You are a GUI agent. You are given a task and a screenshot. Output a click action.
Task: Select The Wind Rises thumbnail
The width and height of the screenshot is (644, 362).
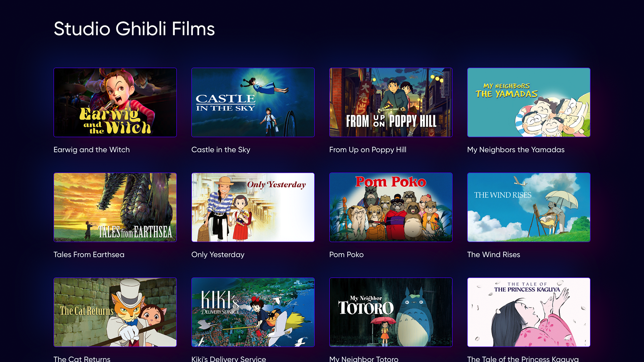point(529,207)
